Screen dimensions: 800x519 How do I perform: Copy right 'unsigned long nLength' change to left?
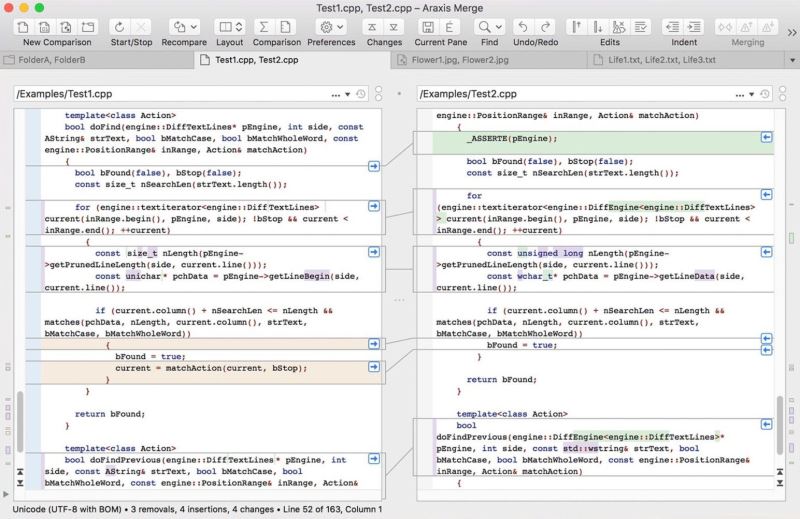click(x=766, y=252)
